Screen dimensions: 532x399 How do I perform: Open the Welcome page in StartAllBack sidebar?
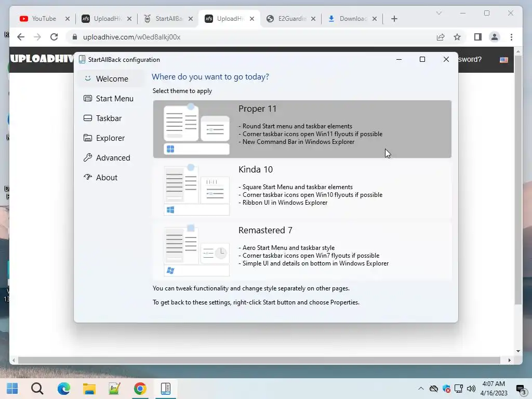click(x=111, y=79)
